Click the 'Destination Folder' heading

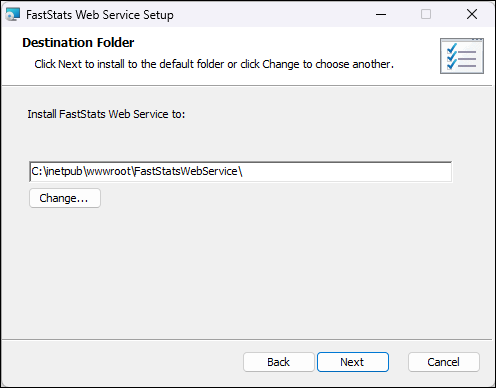[78, 43]
